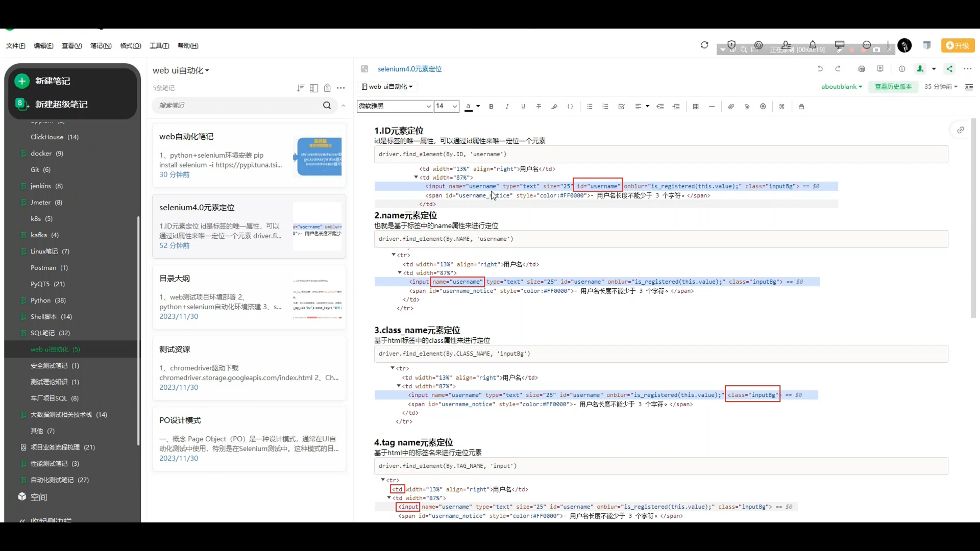Insert a code block with braces icon
The height and width of the screenshot is (551, 980).
click(570, 107)
